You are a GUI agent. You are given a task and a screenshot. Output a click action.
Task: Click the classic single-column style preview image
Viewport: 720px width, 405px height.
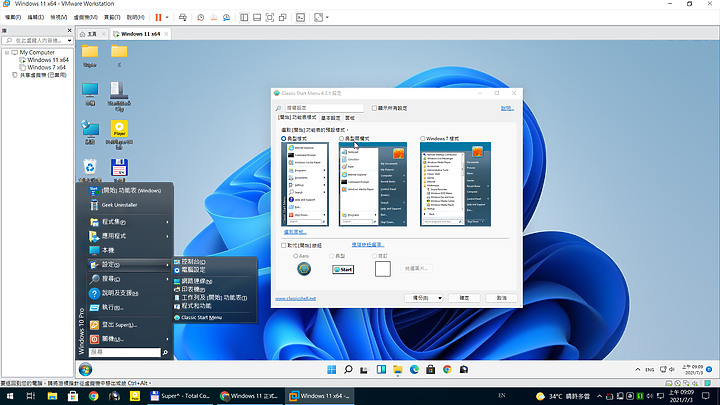coord(305,184)
